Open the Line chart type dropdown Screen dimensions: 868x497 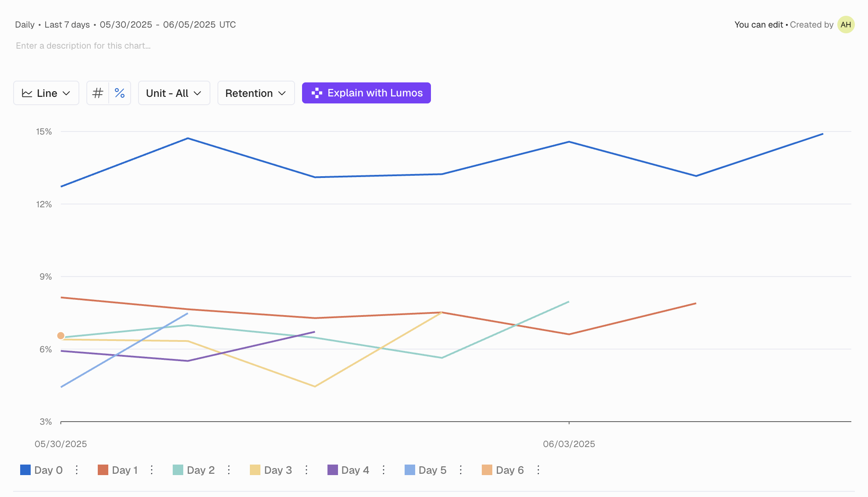46,93
